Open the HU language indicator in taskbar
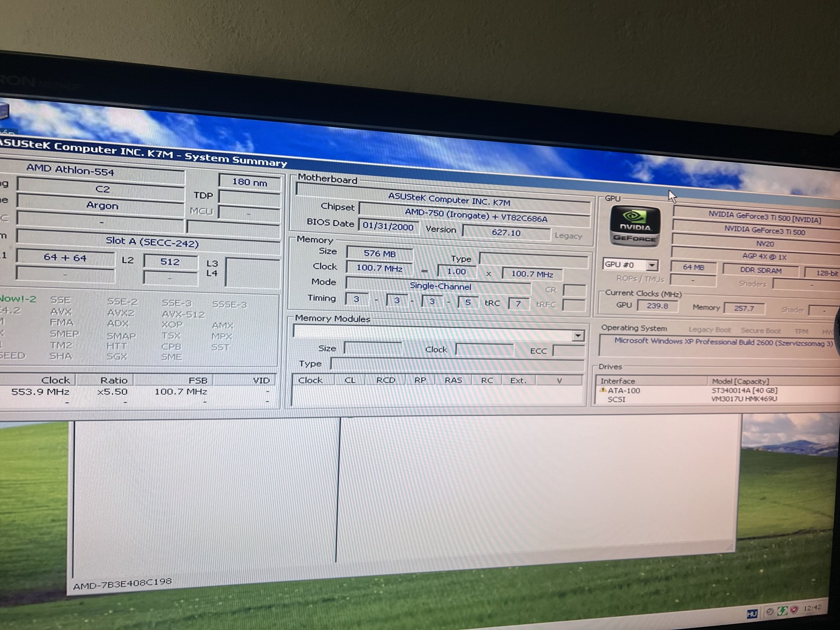The image size is (840, 630). (x=752, y=614)
